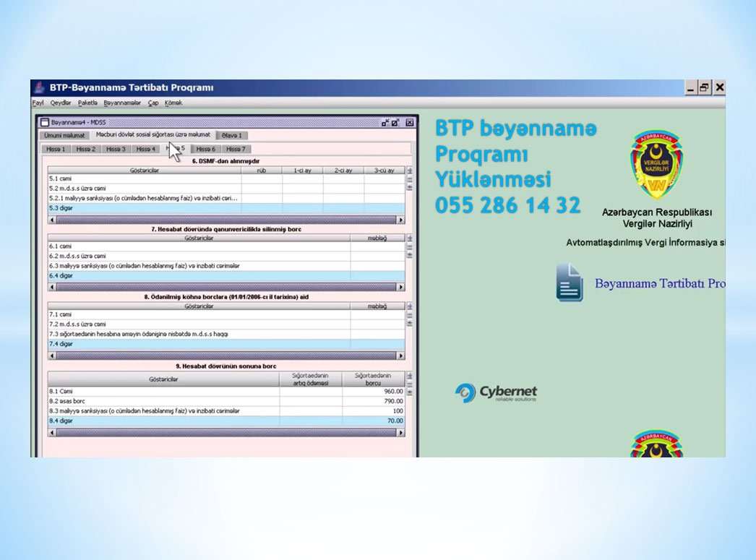The width and height of the screenshot is (756, 560).
Task: Click the minimize icon of Bəyannamə4 window
Action: coord(385,122)
